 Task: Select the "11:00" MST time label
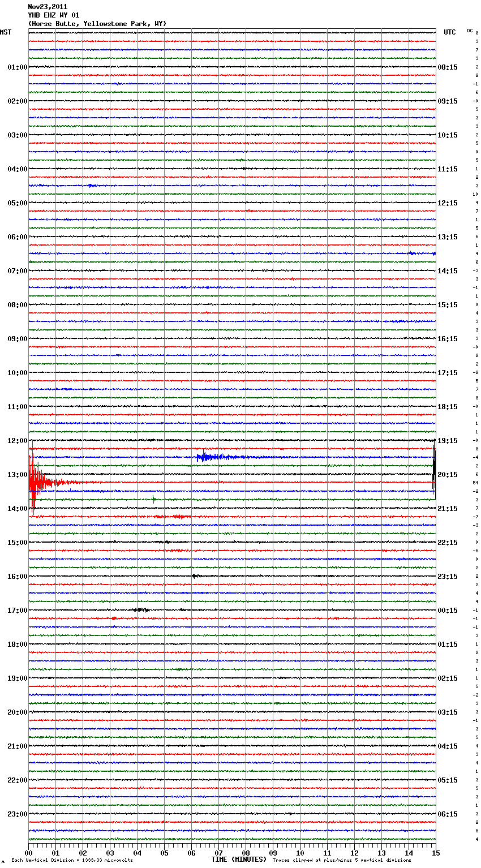pyautogui.click(x=18, y=407)
